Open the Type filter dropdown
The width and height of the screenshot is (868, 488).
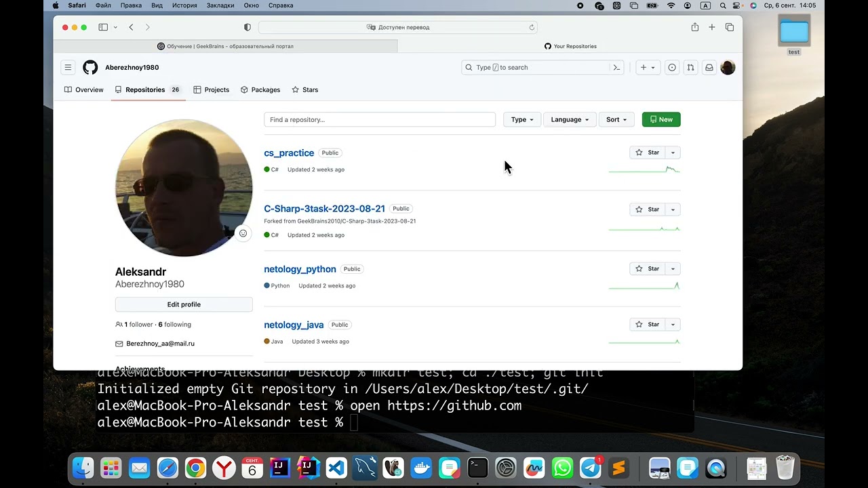tap(522, 119)
